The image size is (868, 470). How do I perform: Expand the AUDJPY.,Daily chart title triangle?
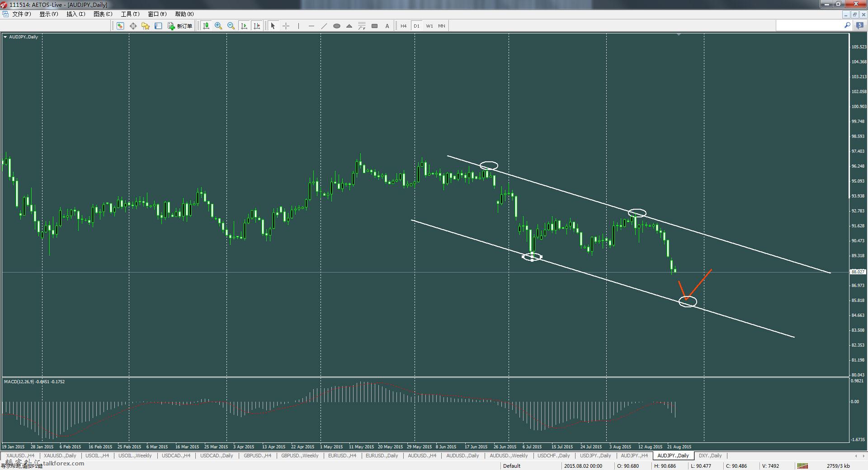5,37
